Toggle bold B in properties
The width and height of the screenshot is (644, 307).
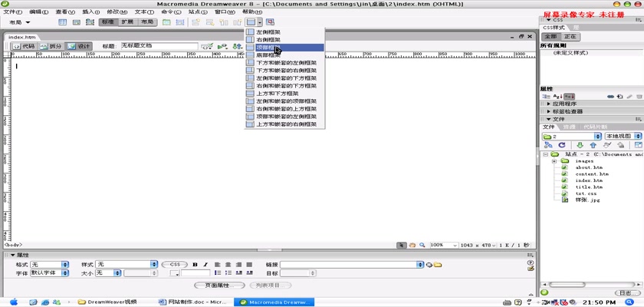coord(195,265)
